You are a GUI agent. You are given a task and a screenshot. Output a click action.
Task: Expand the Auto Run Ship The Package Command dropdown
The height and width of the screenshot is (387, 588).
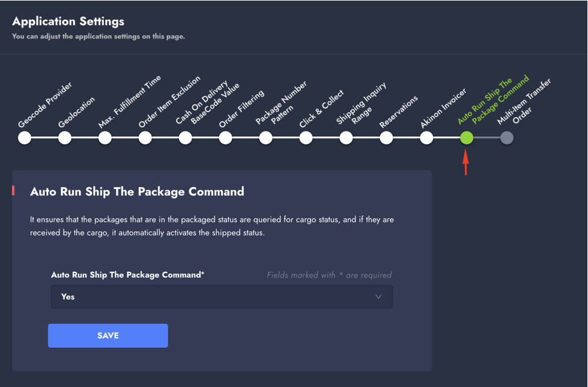pyautogui.click(x=222, y=297)
